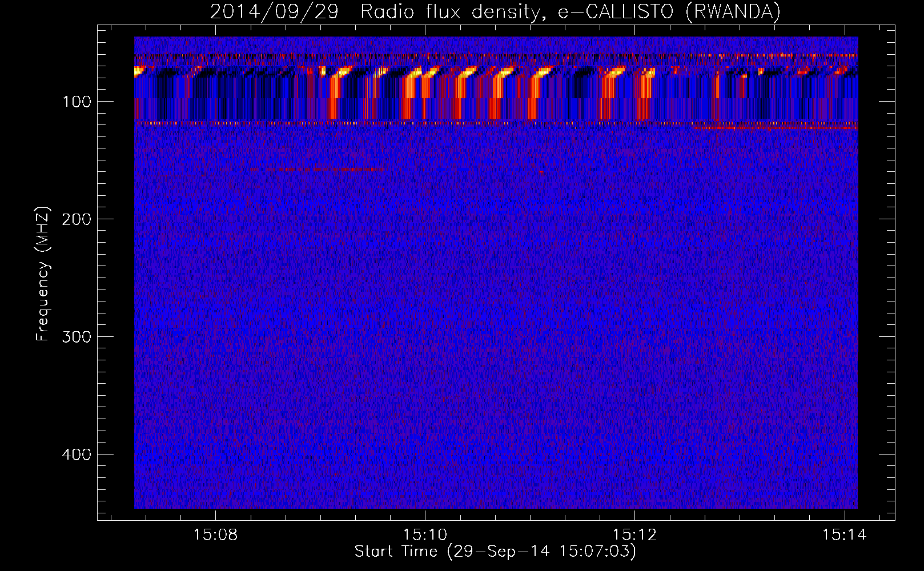Image resolution: width=924 pixels, height=571 pixels.
Task: Click the plot title 'Radio flux density, e-CALLISTO (RWANDA)'
Action: (571, 12)
